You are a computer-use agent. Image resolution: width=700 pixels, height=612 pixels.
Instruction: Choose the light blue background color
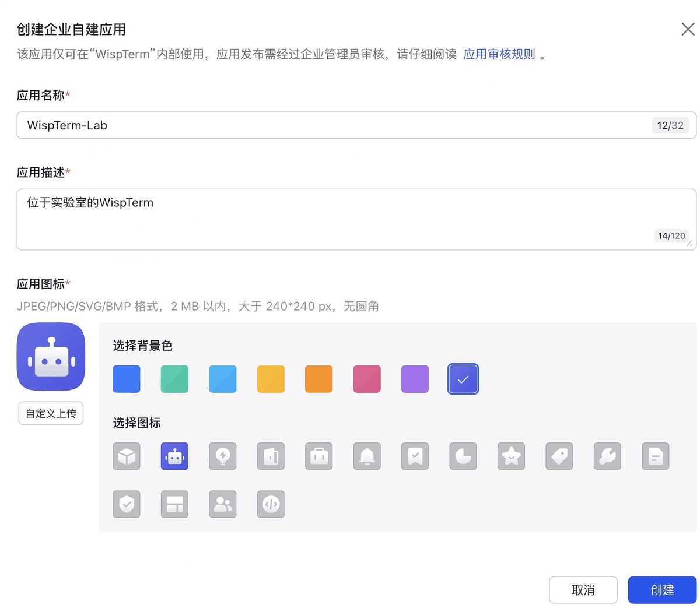[x=223, y=379]
